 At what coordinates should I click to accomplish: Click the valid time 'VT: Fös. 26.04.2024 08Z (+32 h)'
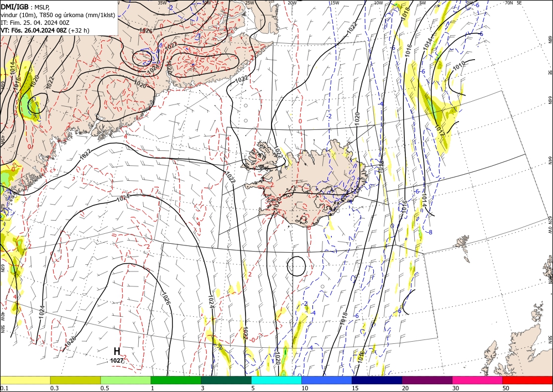pos(45,30)
